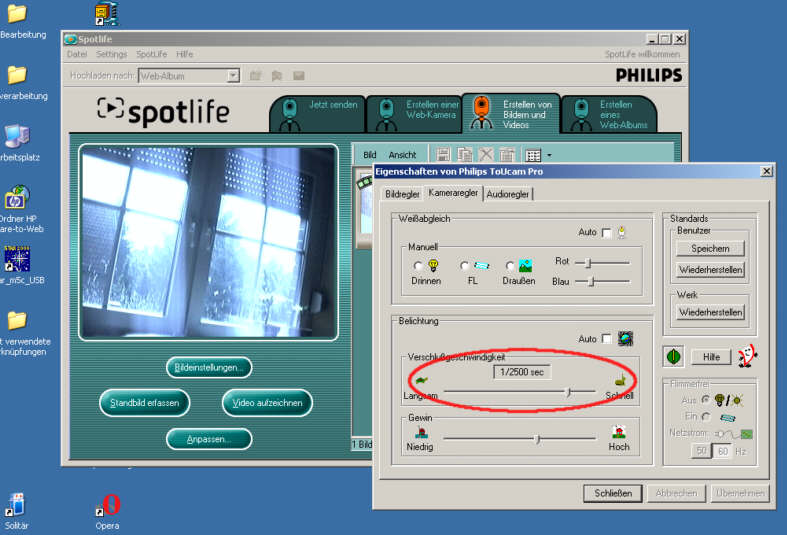Click the delete X icon in image toolbar
Image resolution: width=787 pixels, height=535 pixels.
486,155
